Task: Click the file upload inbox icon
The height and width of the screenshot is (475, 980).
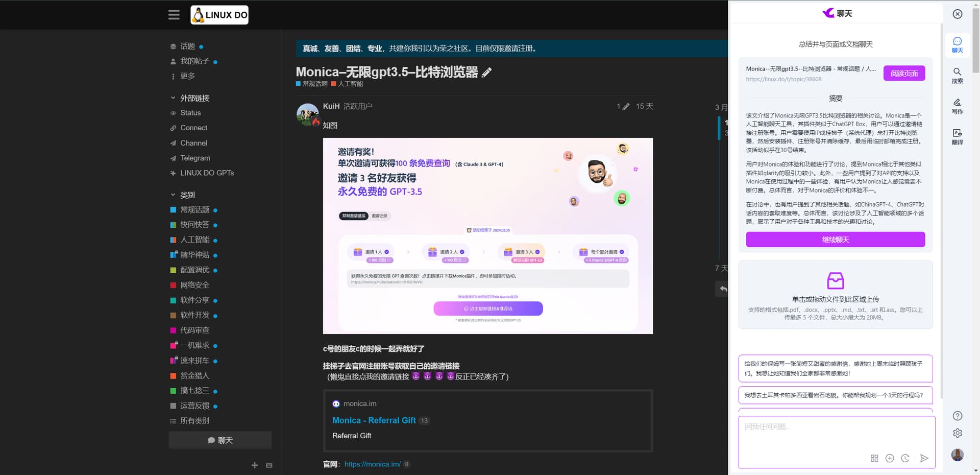Action: (836, 280)
